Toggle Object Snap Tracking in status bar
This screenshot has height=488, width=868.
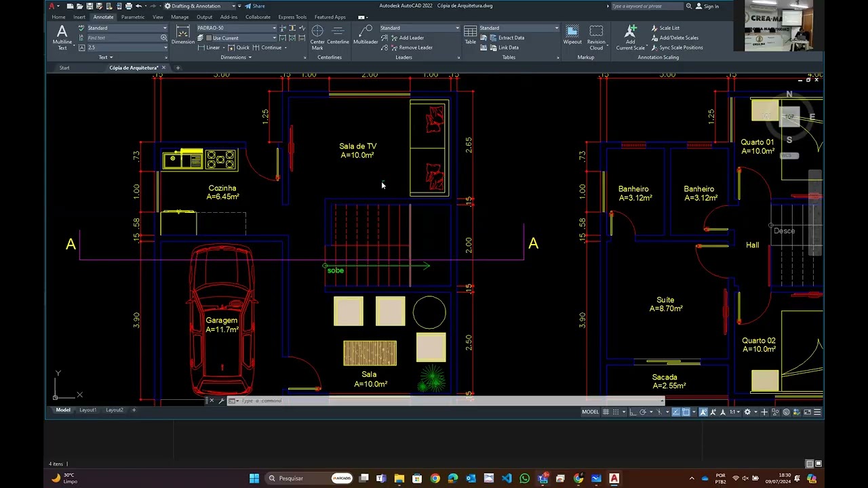click(x=676, y=412)
